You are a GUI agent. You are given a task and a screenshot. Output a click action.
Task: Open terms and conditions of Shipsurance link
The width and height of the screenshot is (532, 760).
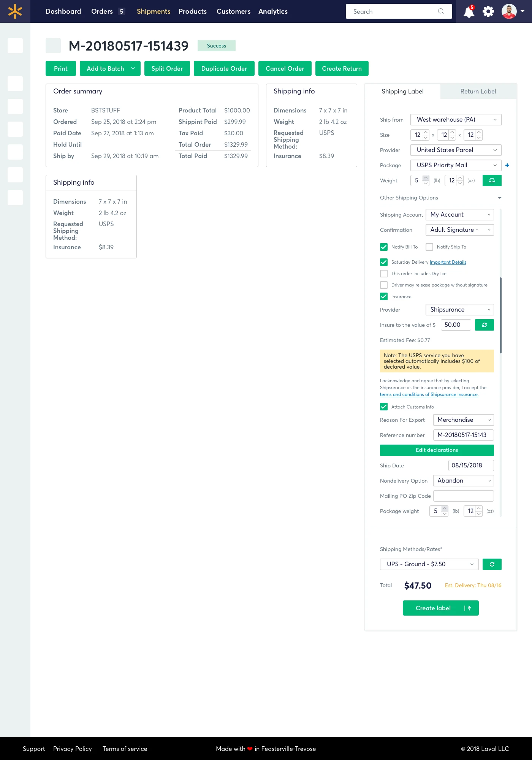pyautogui.click(x=429, y=394)
